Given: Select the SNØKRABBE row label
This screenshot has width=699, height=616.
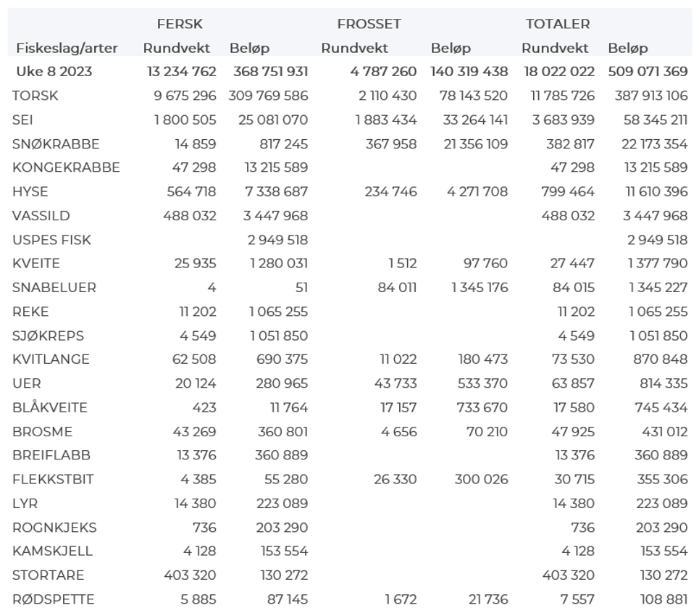Looking at the screenshot, I should [x=56, y=144].
